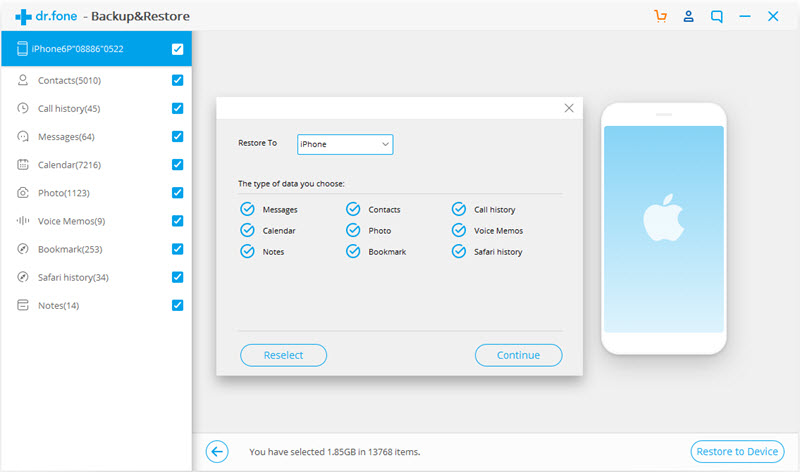Screen dimensions: 800x472
Task: Uncheck the iPhone6P device checkbox
Action: coord(177,48)
